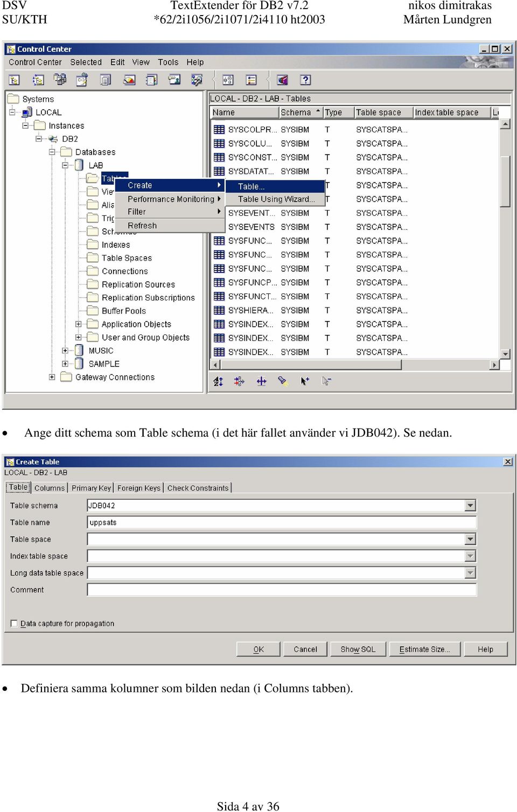Click the vertical scrollbar down arrow of tables list
The width and height of the screenshot is (517, 812).
pyautogui.click(x=505, y=354)
